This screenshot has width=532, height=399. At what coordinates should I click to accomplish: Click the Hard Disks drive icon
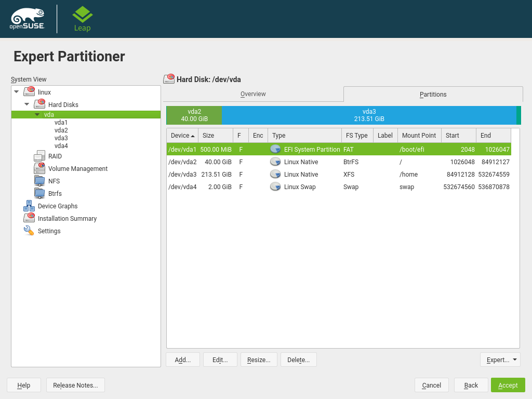point(39,104)
